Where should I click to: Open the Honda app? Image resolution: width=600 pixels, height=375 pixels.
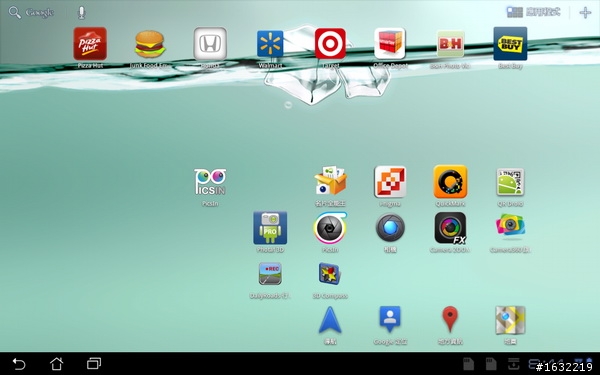[210, 44]
